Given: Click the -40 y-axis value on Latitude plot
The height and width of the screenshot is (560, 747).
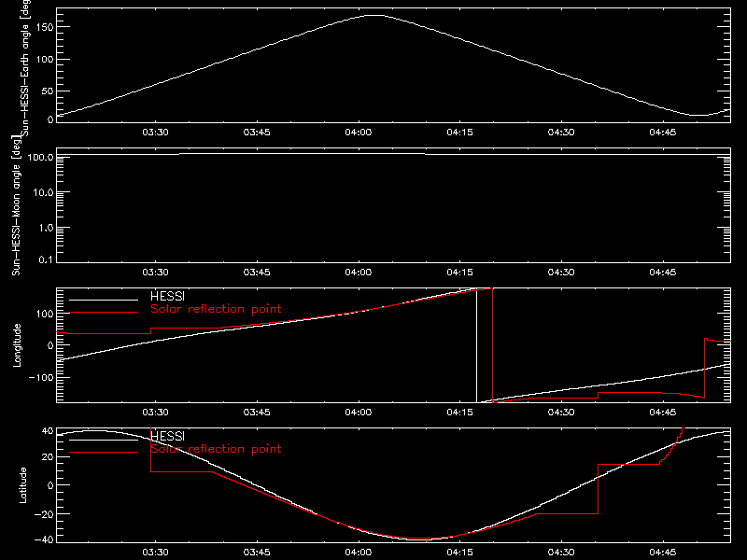Looking at the screenshot, I should 44,540.
